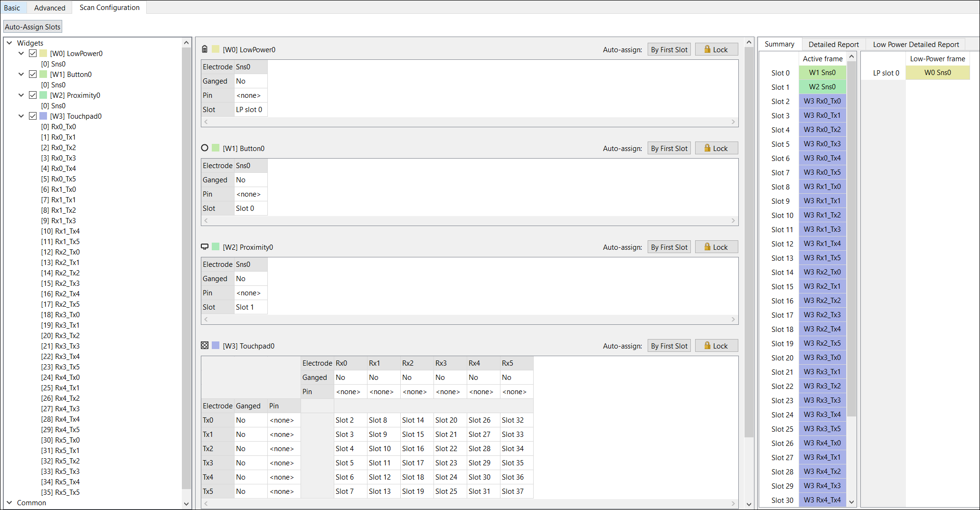Screen dimensions: 980x510
Task: Click the W2 Proximity0 Lock button
Action: (x=716, y=247)
